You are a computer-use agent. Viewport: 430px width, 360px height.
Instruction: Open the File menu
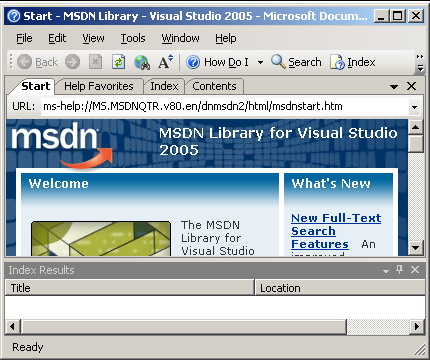24,38
